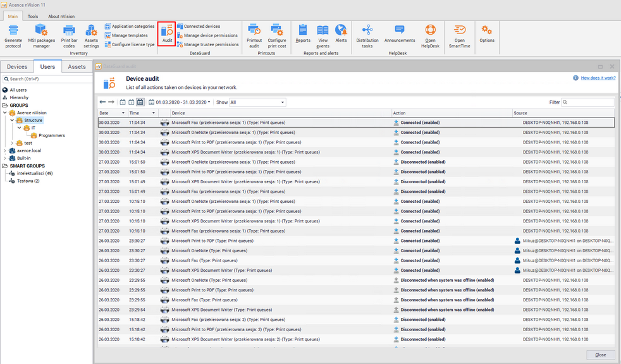The height and width of the screenshot is (364, 621).
Task: Open the Tools ribbon tab
Action: (x=33, y=16)
